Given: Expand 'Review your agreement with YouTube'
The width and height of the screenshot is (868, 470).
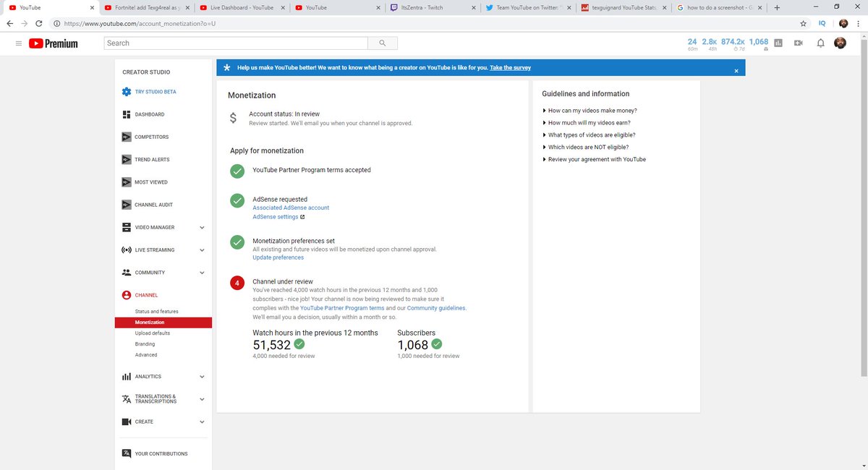Looking at the screenshot, I should pyautogui.click(x=594, y=159).
